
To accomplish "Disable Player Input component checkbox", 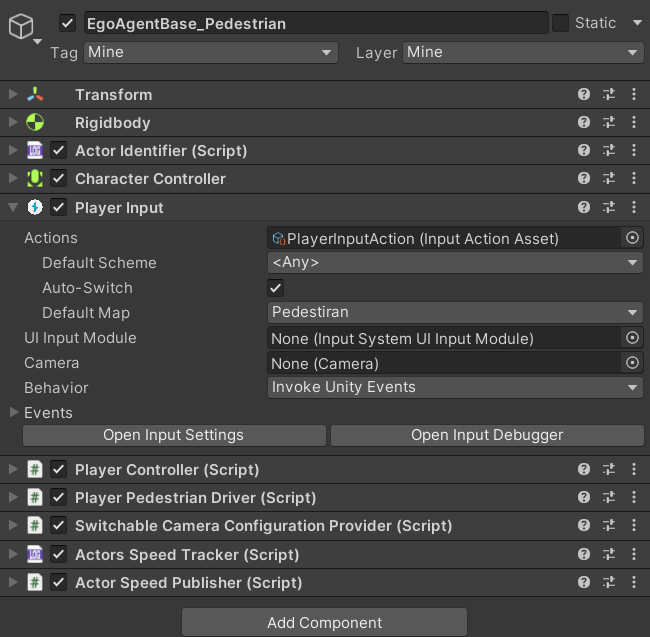I will coord(58,207).
